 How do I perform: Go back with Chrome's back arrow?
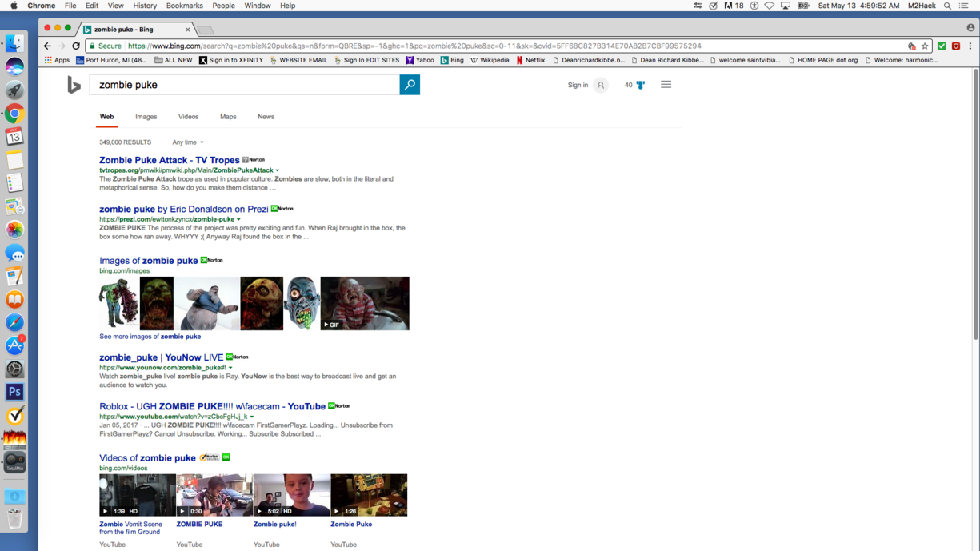[x=47, y=46]
